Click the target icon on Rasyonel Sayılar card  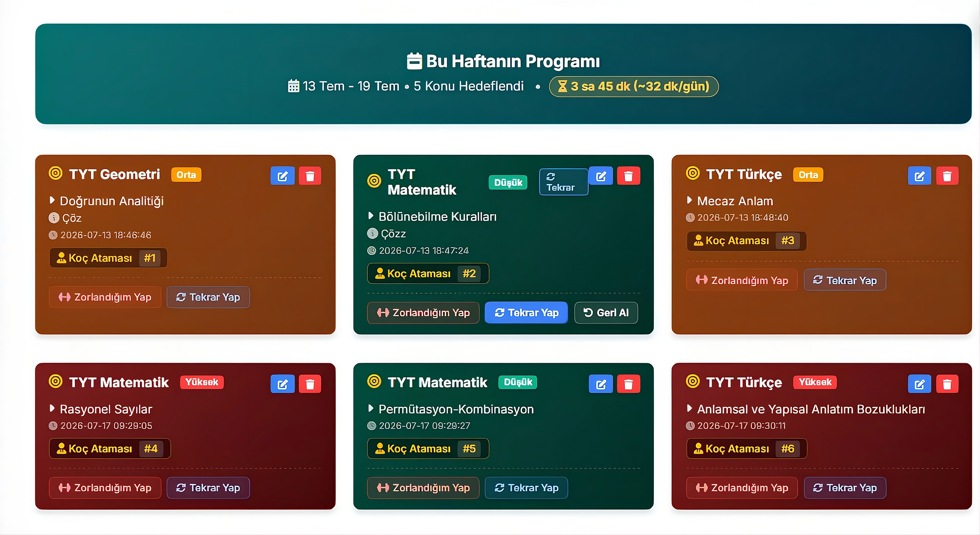[55, 381]
